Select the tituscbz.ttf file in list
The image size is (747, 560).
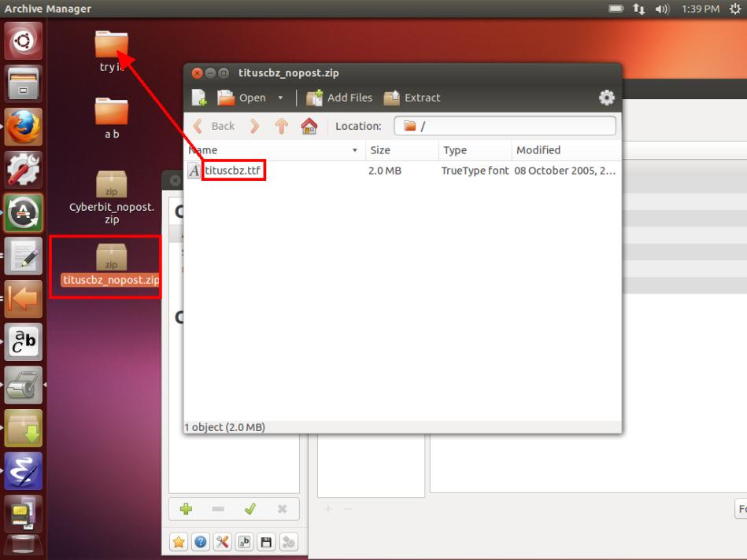tap(232, 170)
